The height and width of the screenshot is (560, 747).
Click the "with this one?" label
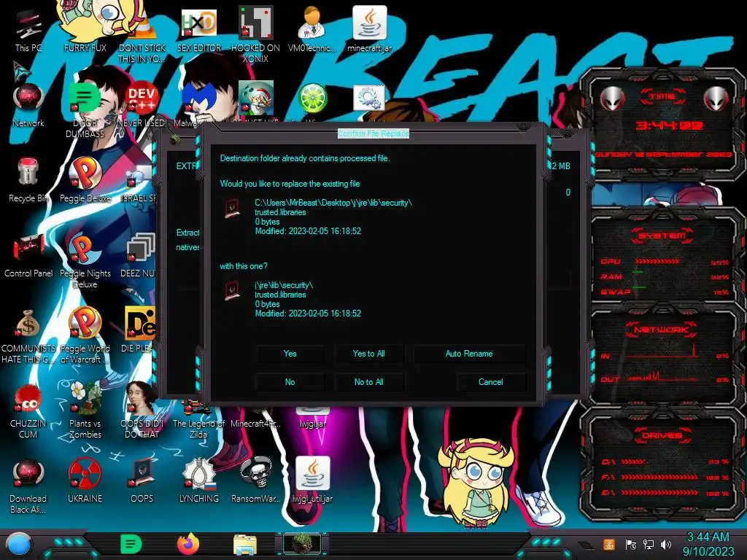coord(244,266)
